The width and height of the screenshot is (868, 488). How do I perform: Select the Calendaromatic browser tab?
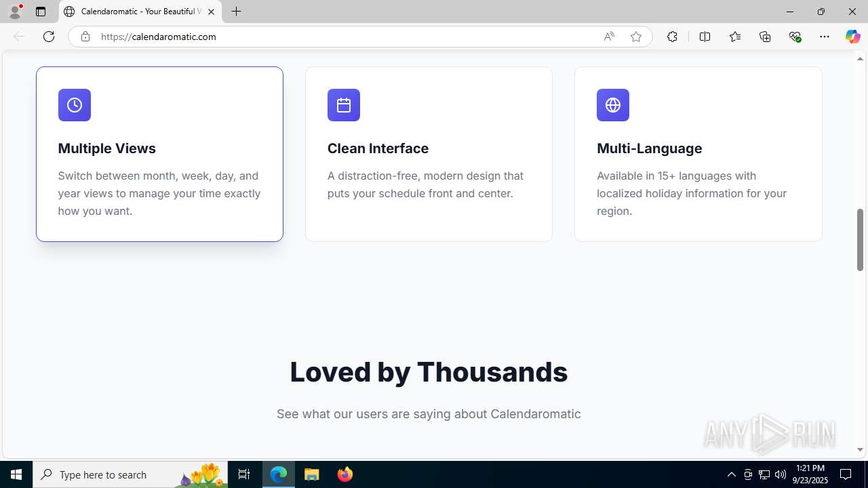tap(140, 12)
